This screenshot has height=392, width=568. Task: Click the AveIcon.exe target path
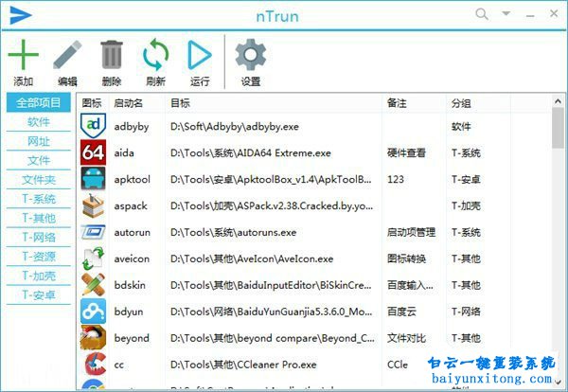[252, 258]
